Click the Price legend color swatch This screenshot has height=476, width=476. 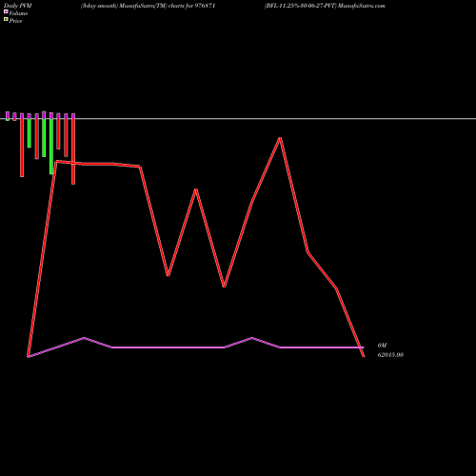[x=6, y=20]
